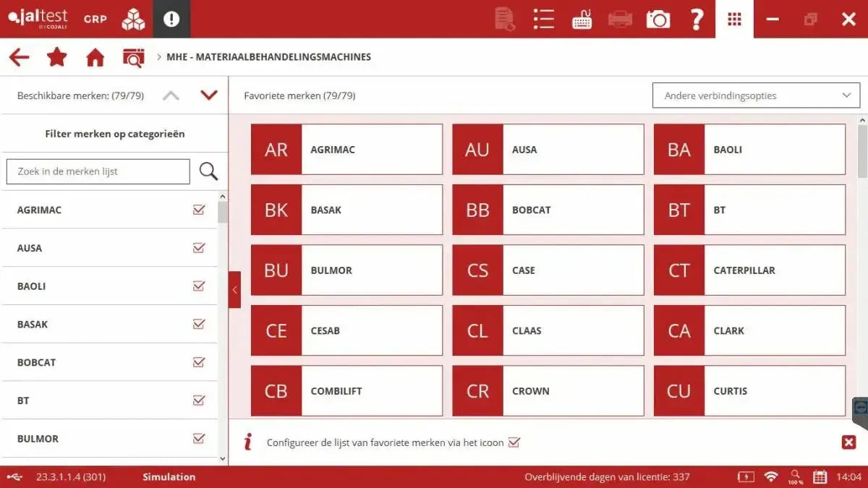Image resolution: width=868 pixels, height=488 pixels.
Task: Select the GRP menu item
Action: point(95,19)
